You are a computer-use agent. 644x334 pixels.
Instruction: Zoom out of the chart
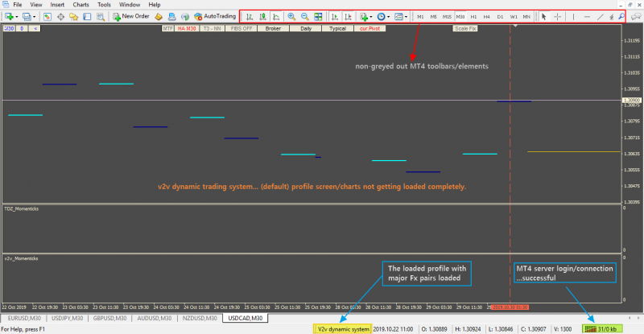tap(305, 17)
